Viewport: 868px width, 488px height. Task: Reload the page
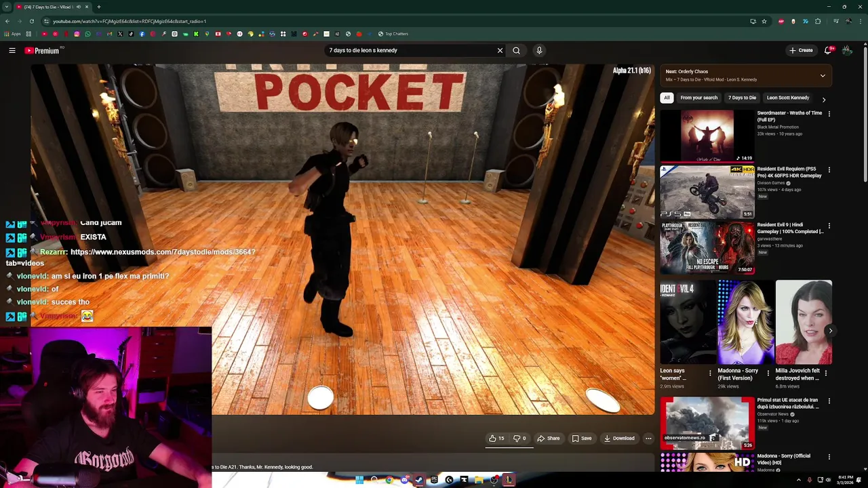[32, 21]
